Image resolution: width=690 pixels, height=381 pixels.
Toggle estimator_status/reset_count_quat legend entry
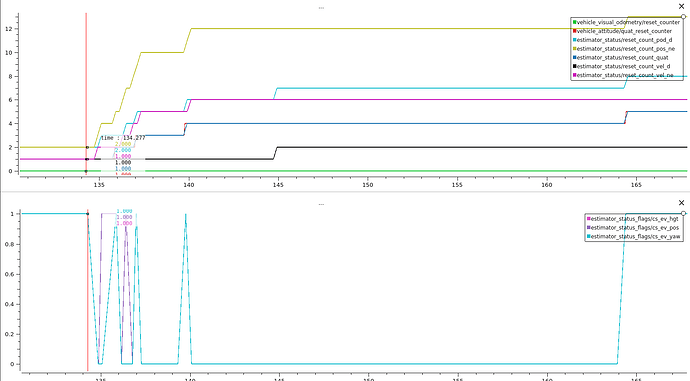620,57
